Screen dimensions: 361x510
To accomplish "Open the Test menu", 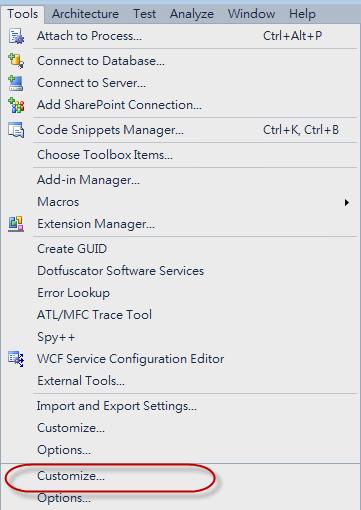I will 144,14.
